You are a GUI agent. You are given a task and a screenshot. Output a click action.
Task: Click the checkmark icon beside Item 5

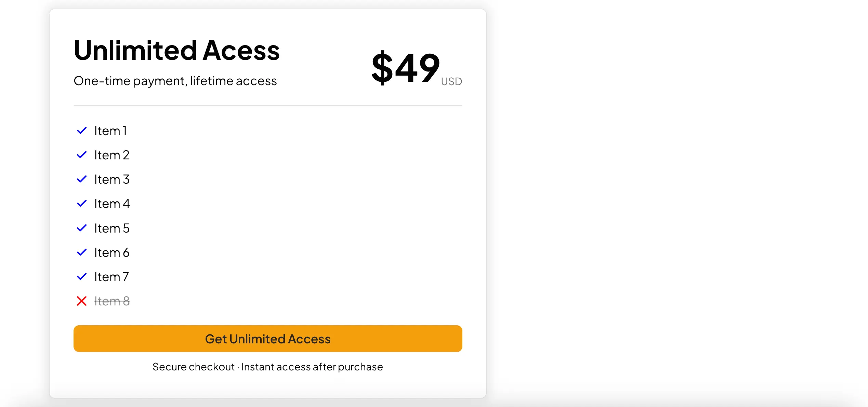[82, 228]
